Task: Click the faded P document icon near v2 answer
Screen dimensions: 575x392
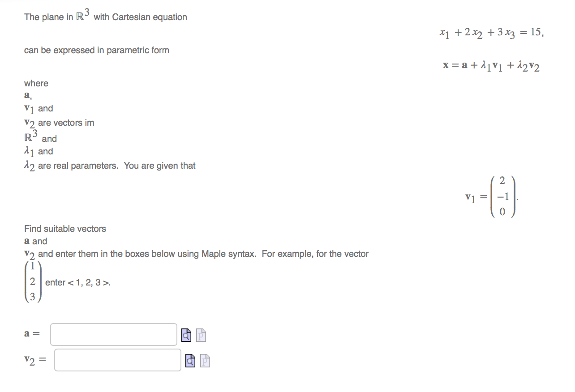Action: tap(204, 361)
